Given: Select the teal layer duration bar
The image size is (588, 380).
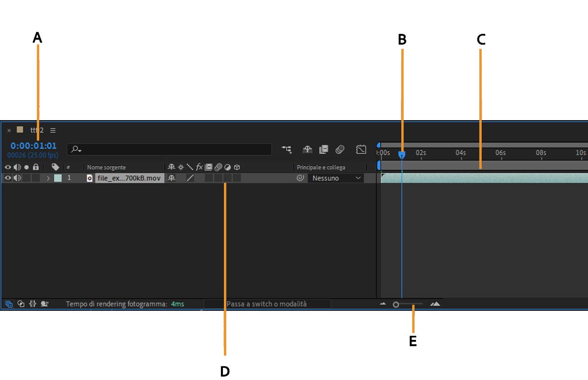Looking at the screenshot, I should click(x=484, y=178).
